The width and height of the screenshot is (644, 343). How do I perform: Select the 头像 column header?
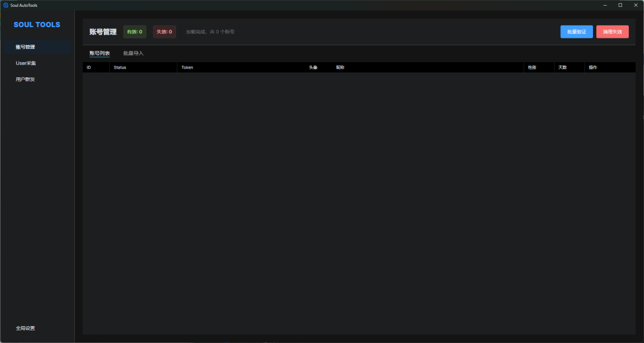click(x=313, y=67)
